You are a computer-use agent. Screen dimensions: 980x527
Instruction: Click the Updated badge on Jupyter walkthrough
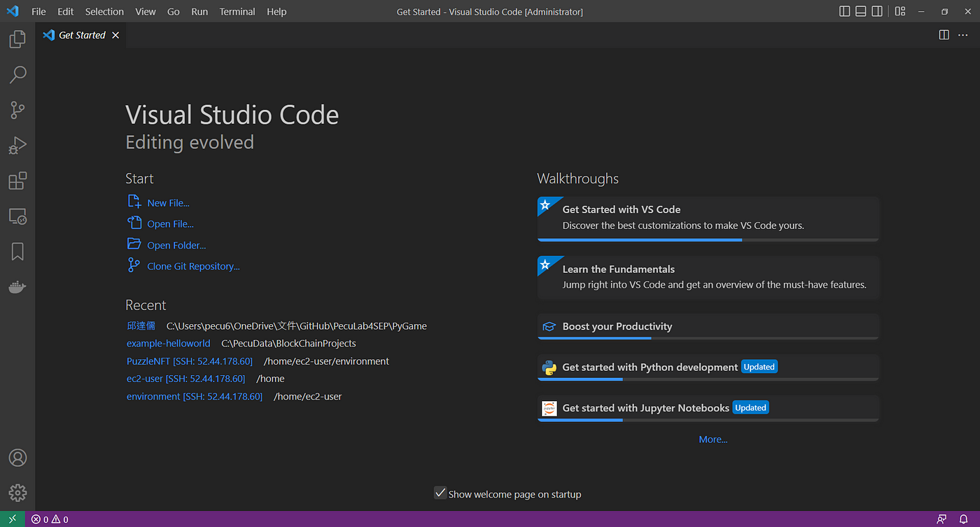(x=751, y=407)
